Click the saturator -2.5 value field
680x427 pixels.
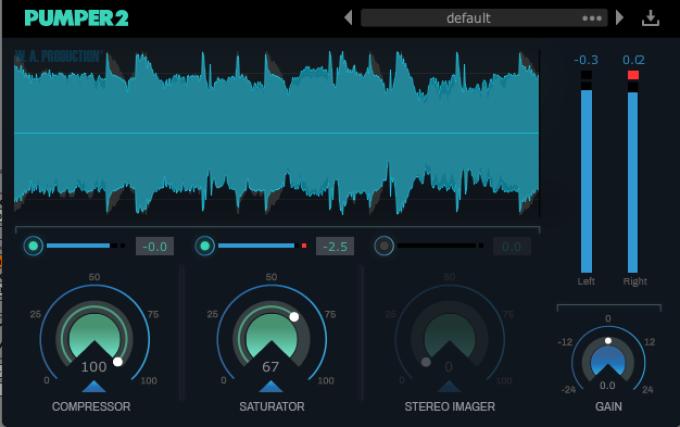coord(335,246)
